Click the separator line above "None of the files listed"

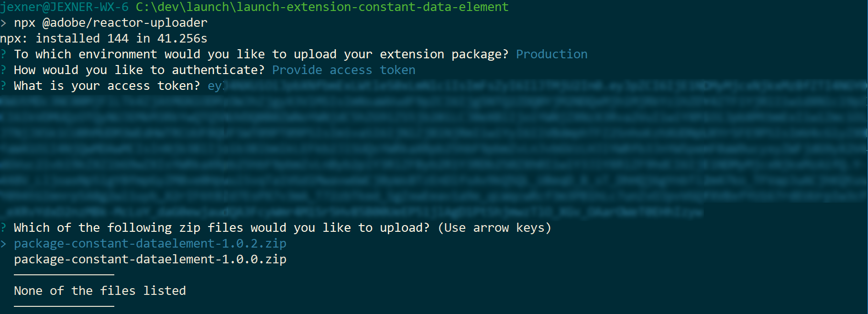64,275
